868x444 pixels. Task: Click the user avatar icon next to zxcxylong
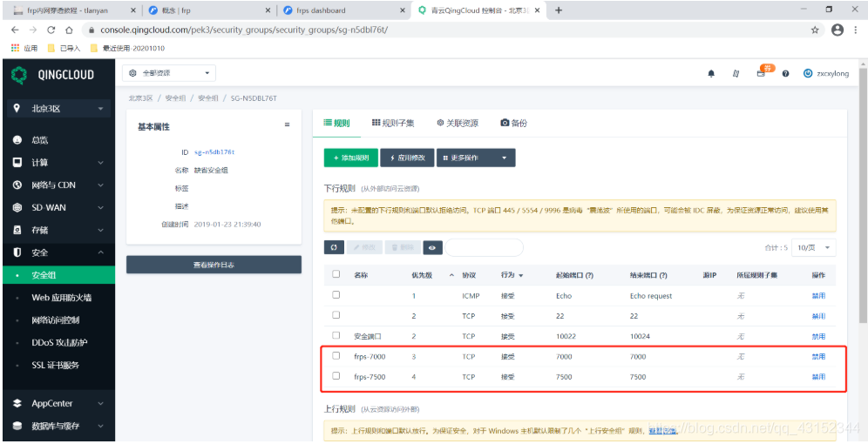[808, 73]
